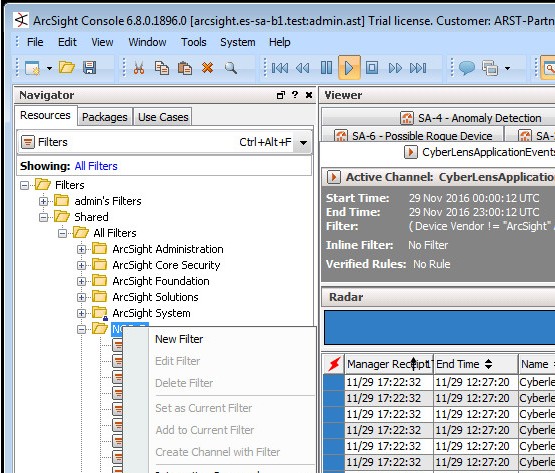Click the Play channel button
Image resolution: width=555 pixels, height=473 pixels.
[349, 68]
